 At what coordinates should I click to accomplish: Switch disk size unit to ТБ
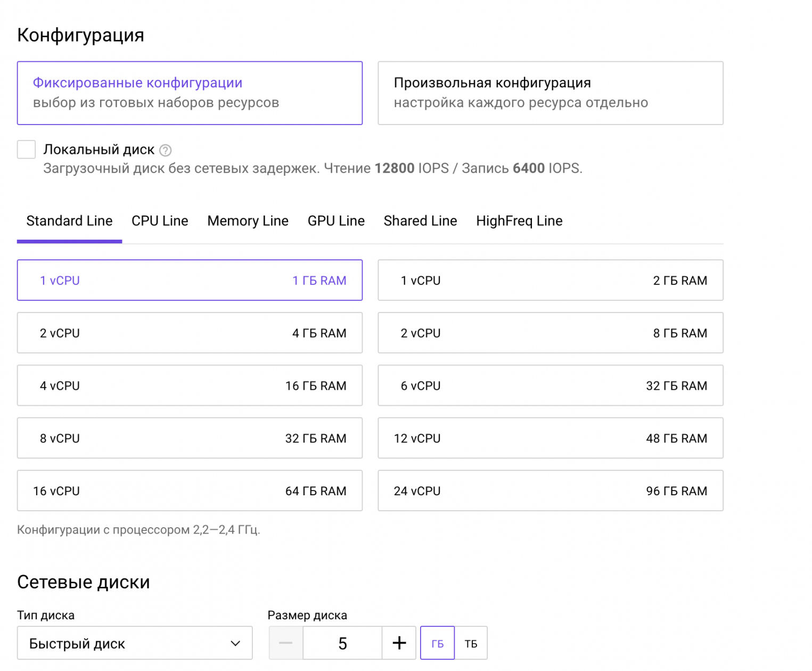pos(471,643)
